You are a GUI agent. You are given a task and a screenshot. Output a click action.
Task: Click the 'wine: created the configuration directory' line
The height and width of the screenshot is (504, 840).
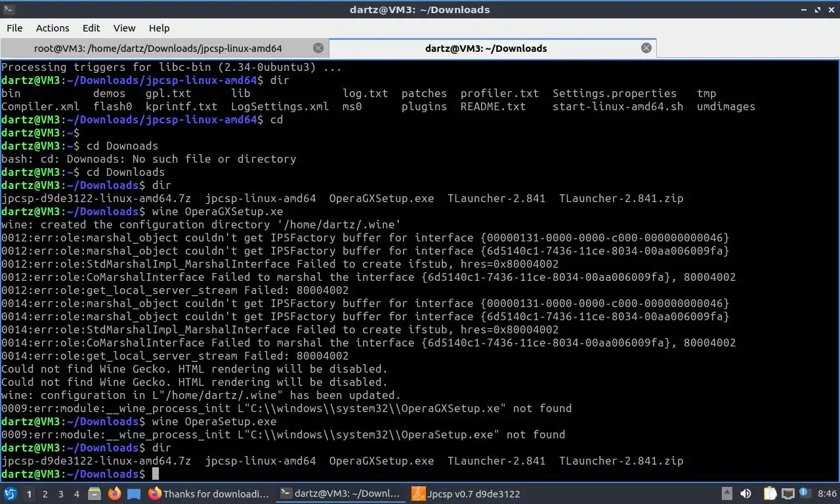click(201, 224)
